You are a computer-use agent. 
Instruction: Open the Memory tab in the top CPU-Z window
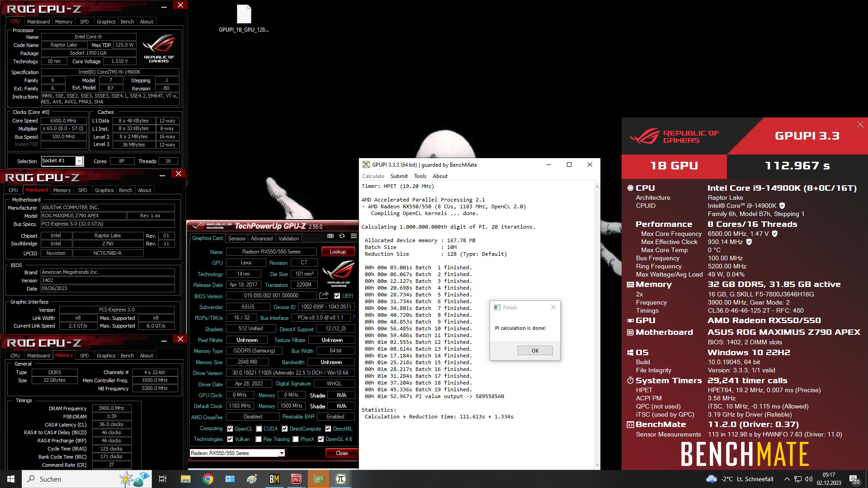coord(64,22)
